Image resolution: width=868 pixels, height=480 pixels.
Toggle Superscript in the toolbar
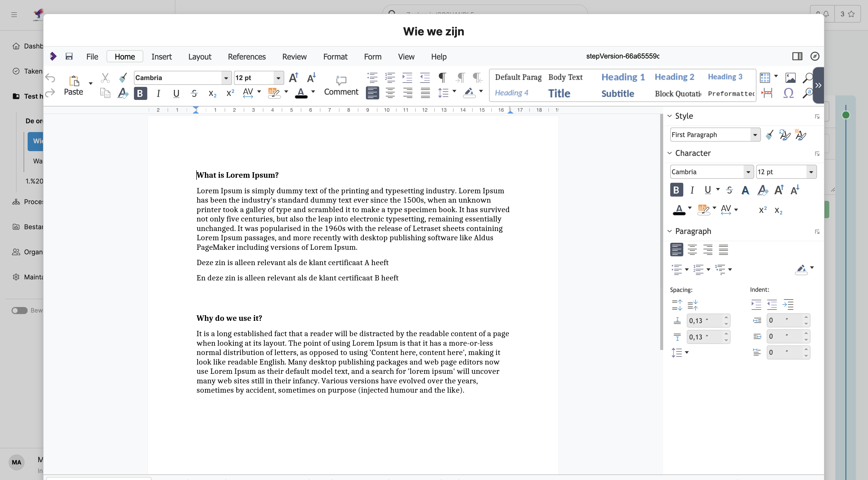pos(230,93)
